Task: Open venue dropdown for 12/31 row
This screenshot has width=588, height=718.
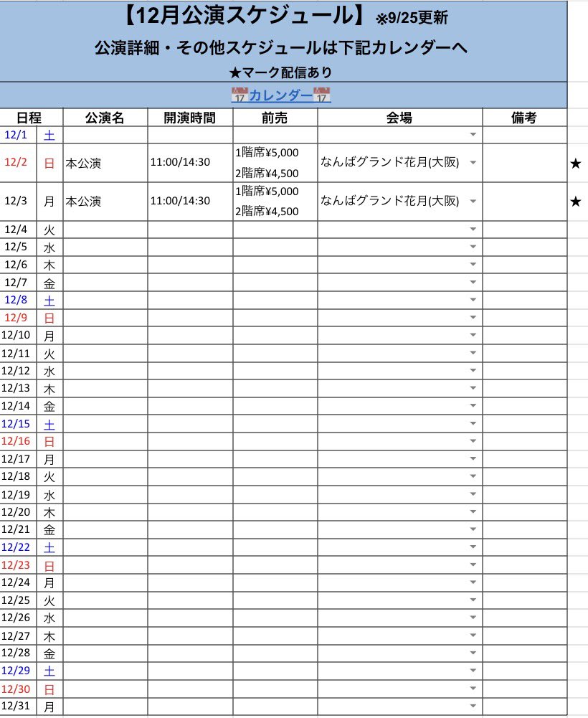Action: 473,706
